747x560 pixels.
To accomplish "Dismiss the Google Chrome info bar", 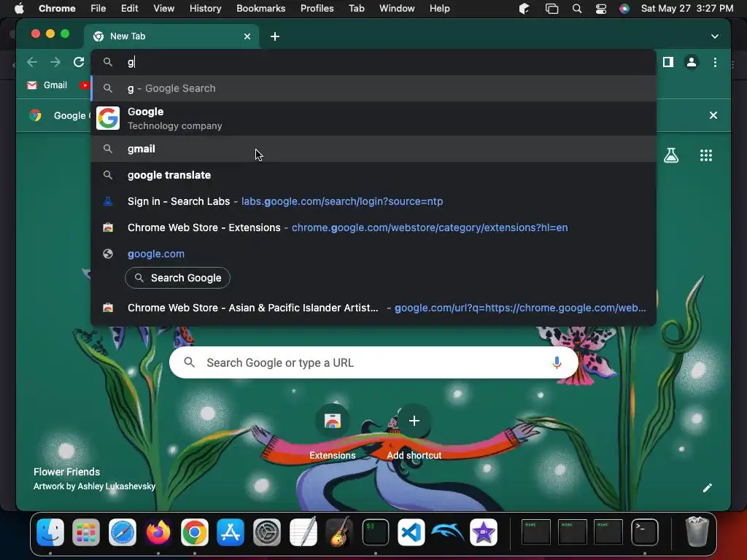I will click(713, 115).
